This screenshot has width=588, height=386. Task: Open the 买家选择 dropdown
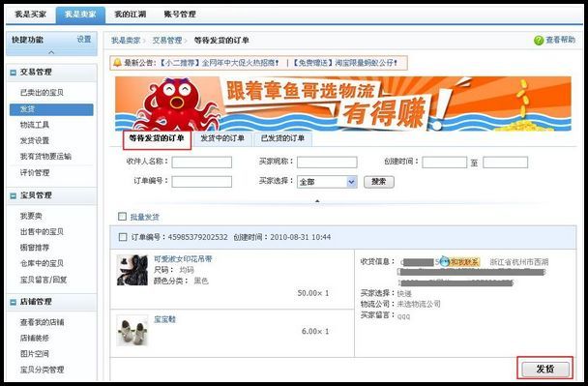click(327, 182)
